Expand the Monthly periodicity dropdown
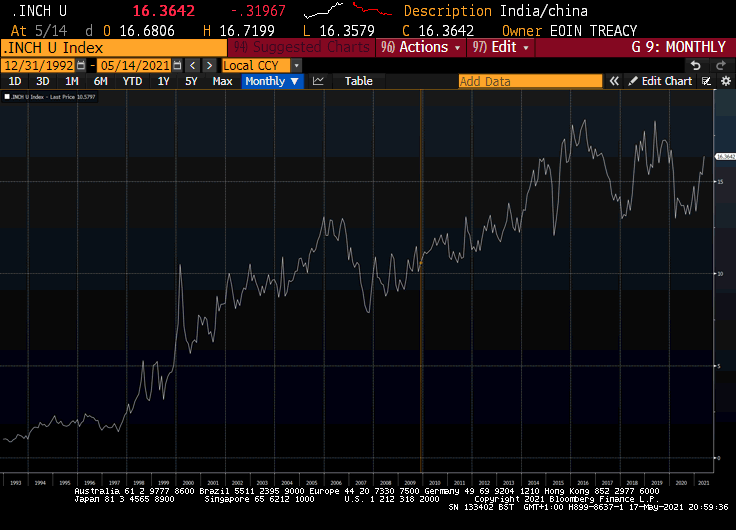 (272, 81)
